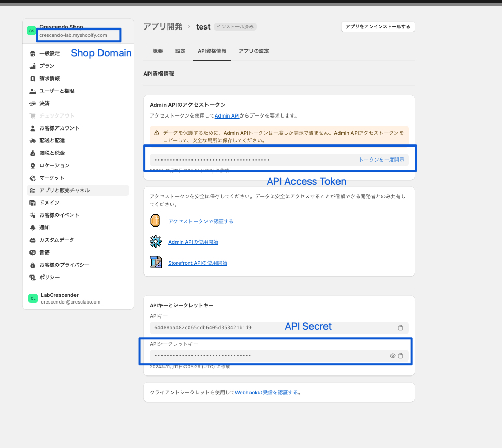This screenshot has width=502, height=448.
Task: Open the Storefront APIの使用開始 link
Action: (198, 263)
